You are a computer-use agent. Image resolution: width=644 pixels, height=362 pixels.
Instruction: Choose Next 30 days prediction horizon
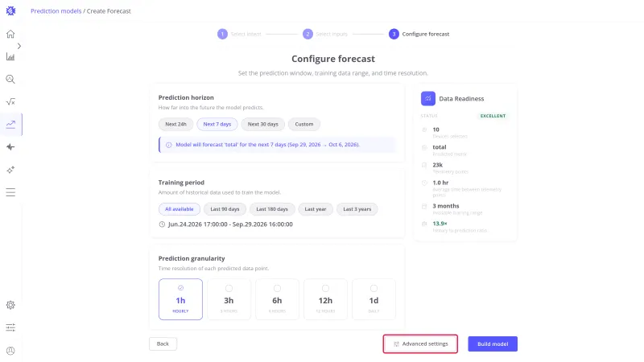pyautogui.click(x=263, y=125)
